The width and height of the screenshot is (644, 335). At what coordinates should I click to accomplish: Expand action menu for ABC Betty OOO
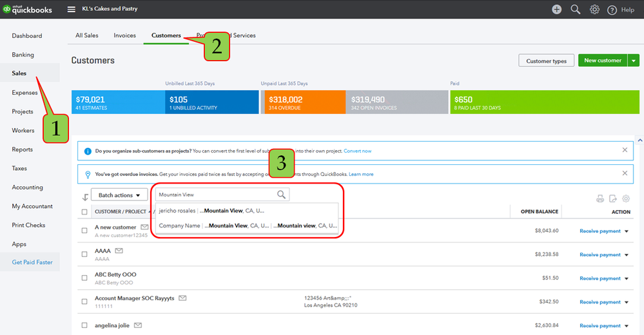click(627, 279)
